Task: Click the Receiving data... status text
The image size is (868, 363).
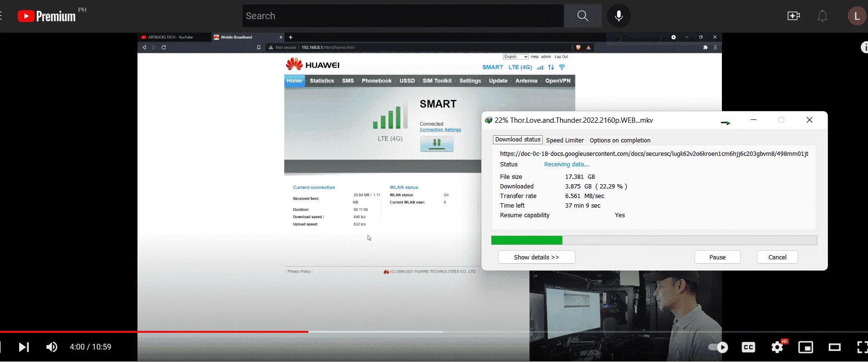Action: coord(567,164)
